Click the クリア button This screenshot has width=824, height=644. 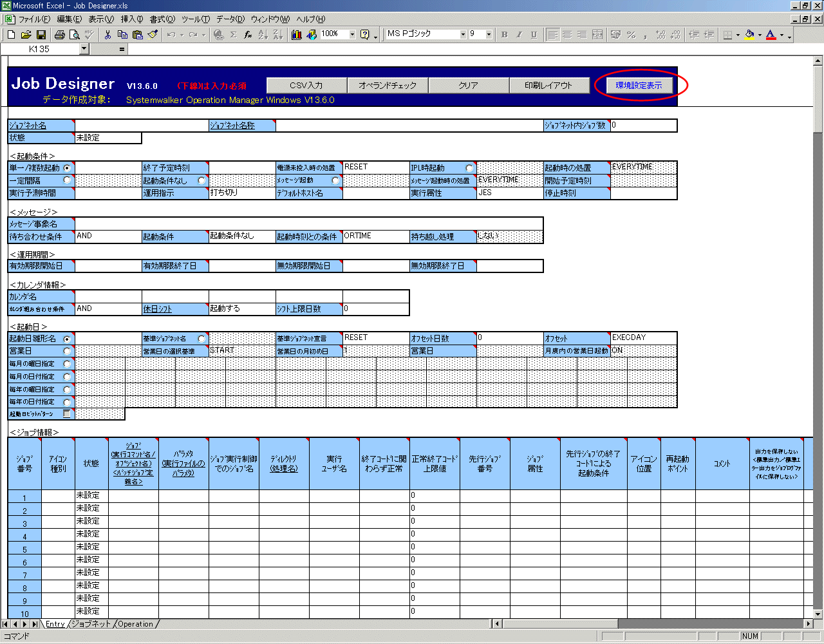(x=468, y=85)
